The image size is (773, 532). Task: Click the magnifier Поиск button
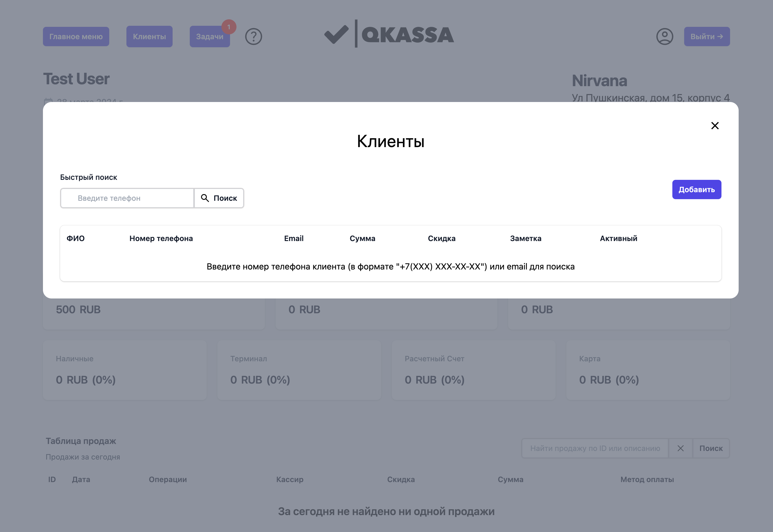tap(219, 198)
